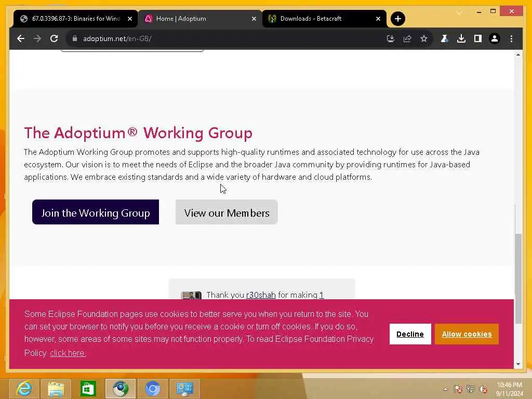The height and width of the screenshot is (399, 532).
Task: Click the contributor avatar thumbnail
Action: 191,295
